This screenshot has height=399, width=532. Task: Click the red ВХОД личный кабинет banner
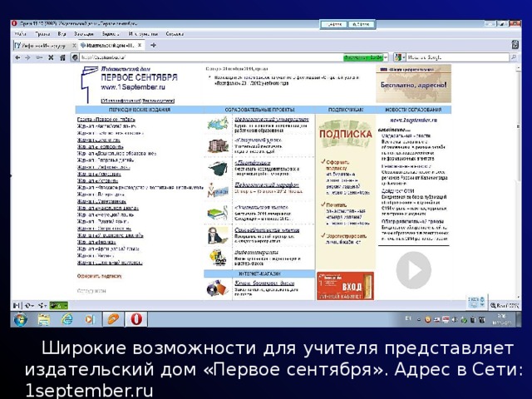click(346, 286)
